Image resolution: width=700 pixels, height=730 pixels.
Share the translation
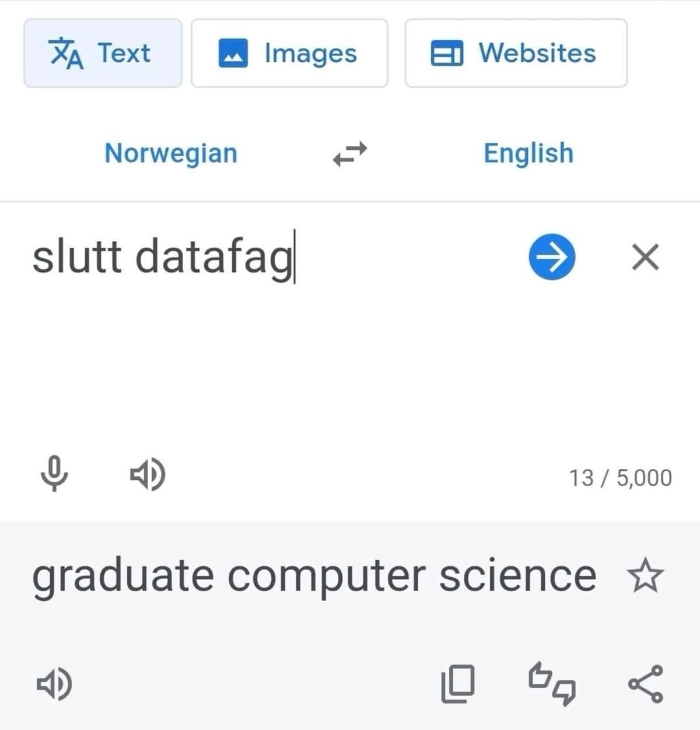[x=645, y=683]
